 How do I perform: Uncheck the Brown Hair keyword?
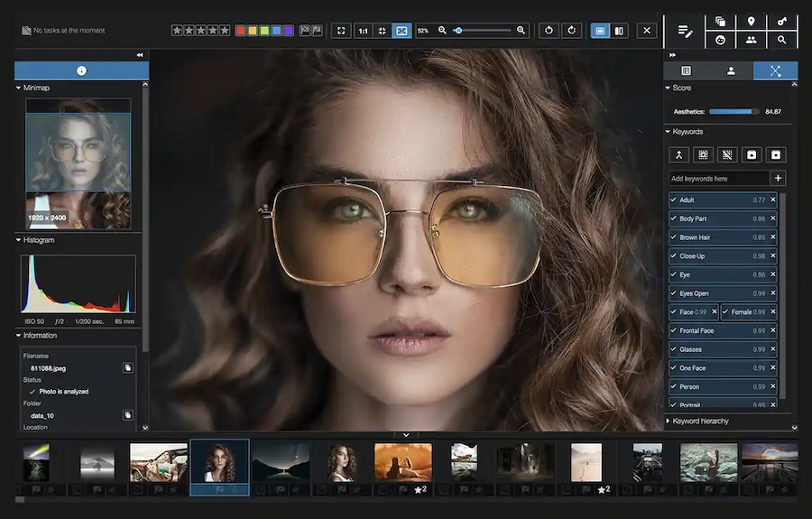(x=674, y=237)
